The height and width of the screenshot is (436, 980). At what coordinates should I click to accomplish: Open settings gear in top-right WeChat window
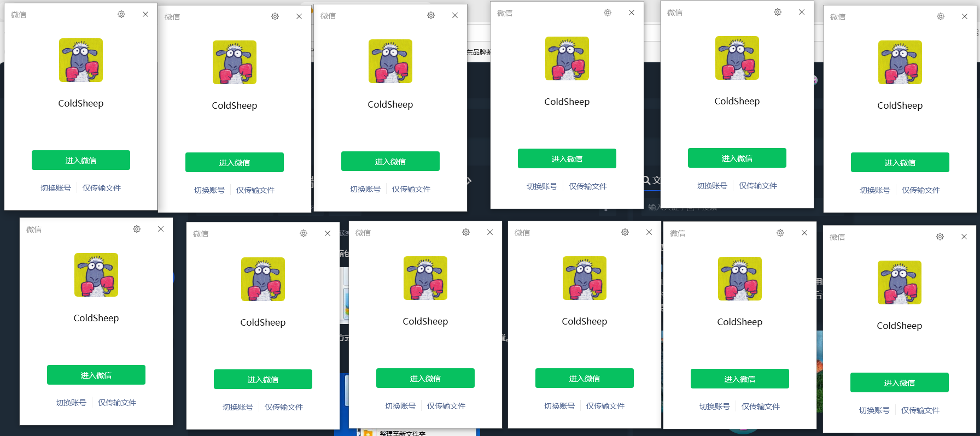941,16
